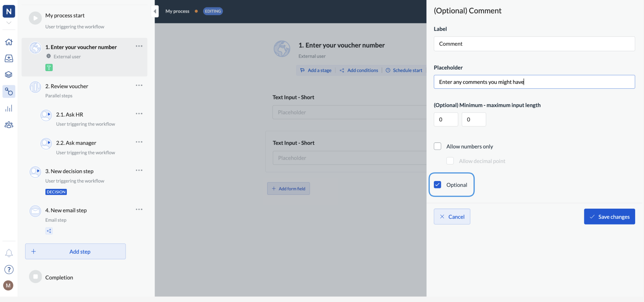Viewport: 644px width, 302px height.
Task: Click the Ask HR step icon
Action: pyautogui.click(x=46, y=115)
